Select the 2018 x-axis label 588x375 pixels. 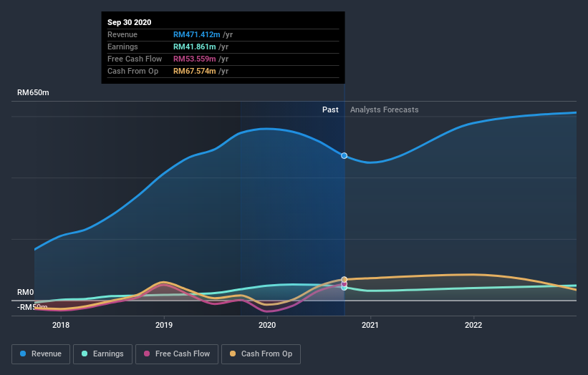pyautogui.click(x=61, y=325)
